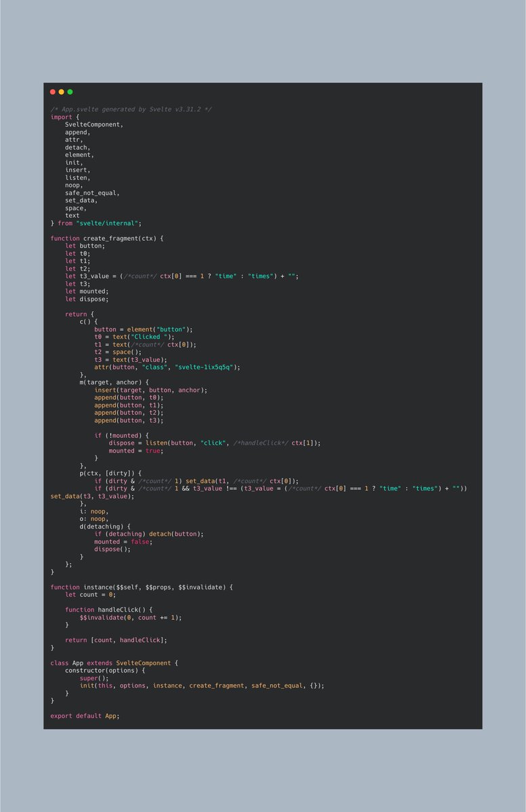Click the "constructor(options) {" line

coord(106,671)
